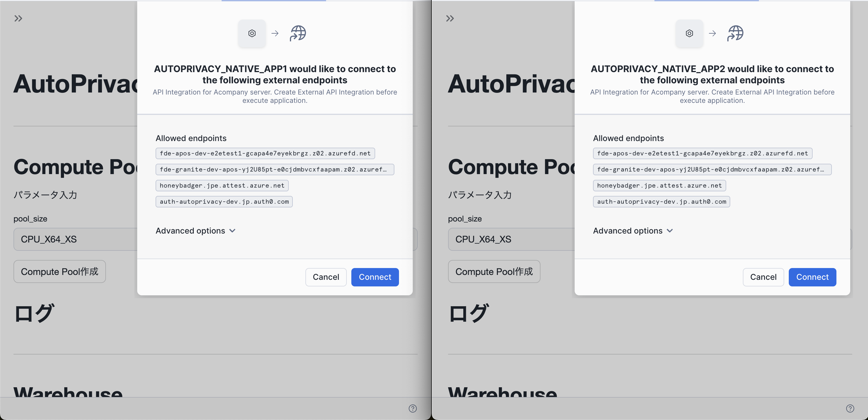Open help question-mark icon in right window

850,409
